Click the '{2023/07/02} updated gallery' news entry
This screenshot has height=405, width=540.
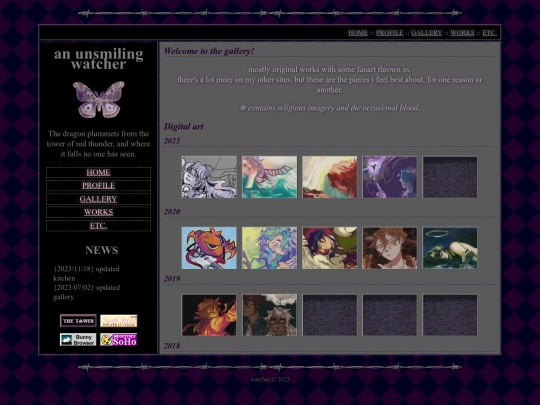pos(86,292)
